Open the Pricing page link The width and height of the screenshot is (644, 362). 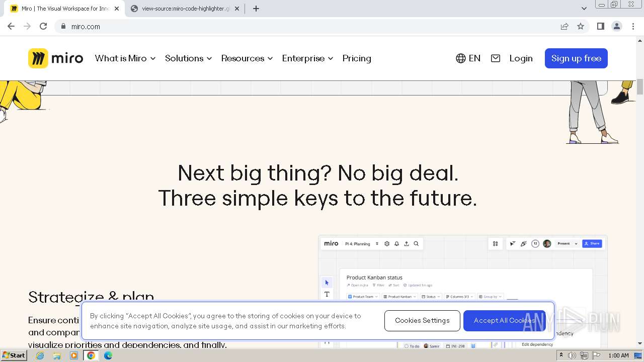tap(357, 58)
